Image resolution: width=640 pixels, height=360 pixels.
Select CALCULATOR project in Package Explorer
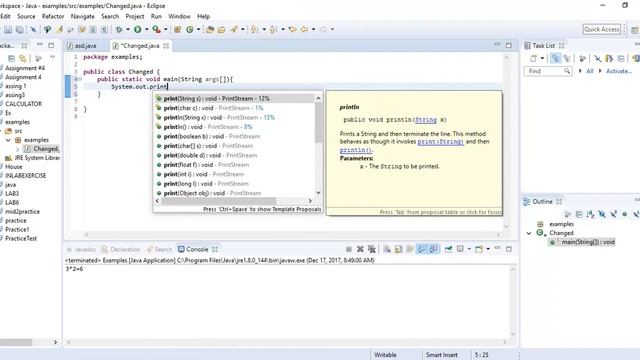(x=23, y=104)
